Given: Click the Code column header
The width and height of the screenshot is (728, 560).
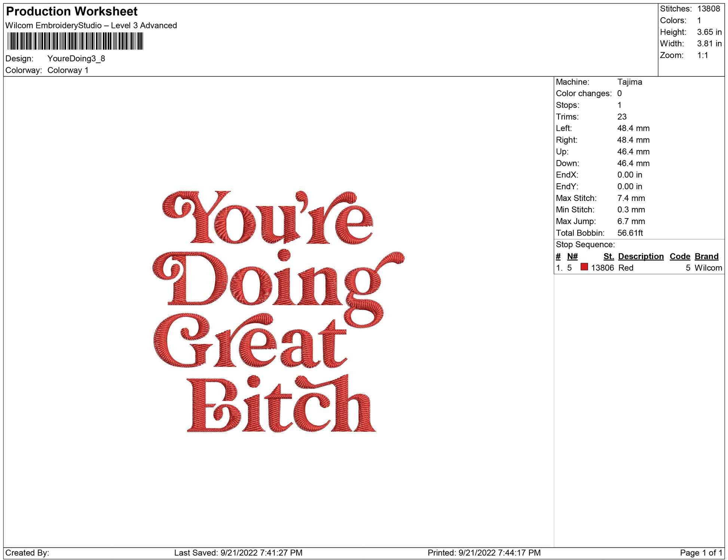Looking at the screenshot, I should pos(679,256).
